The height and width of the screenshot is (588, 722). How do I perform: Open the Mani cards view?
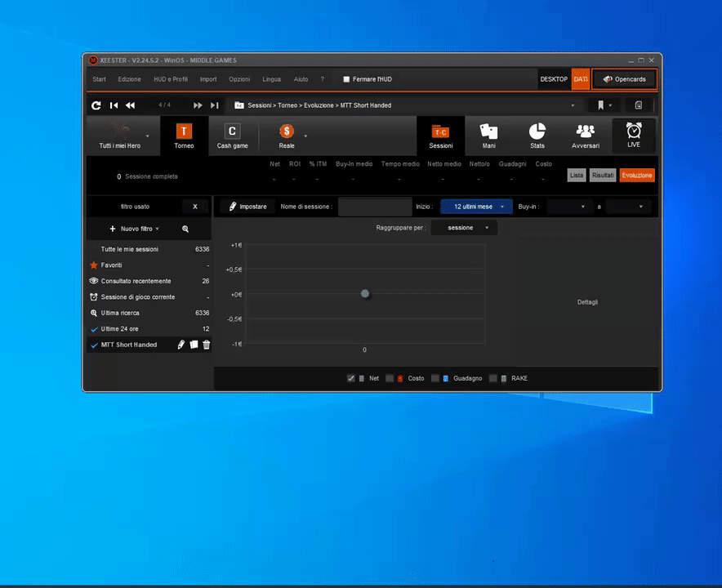(x=488, y=136)
